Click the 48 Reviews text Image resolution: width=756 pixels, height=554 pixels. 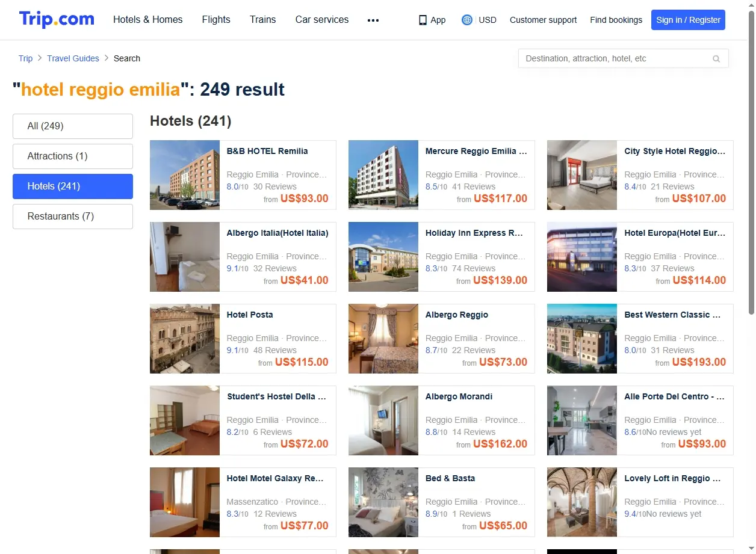[275, 350]
